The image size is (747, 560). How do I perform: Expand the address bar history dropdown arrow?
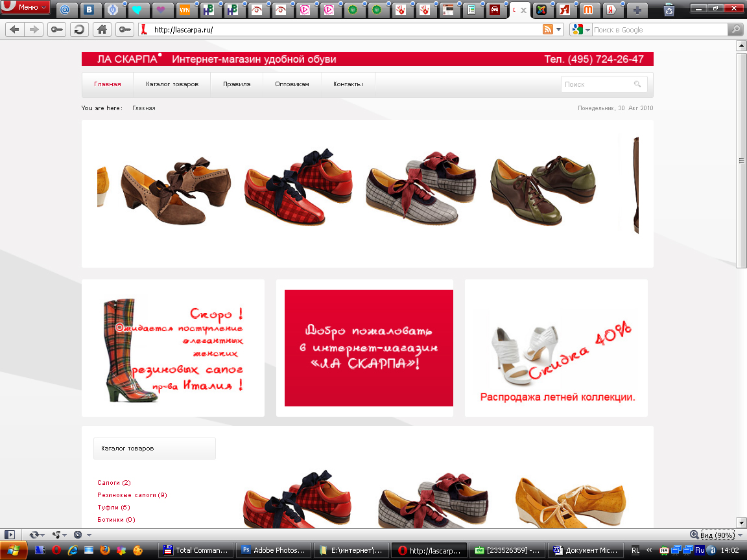[x=558, y=30]
